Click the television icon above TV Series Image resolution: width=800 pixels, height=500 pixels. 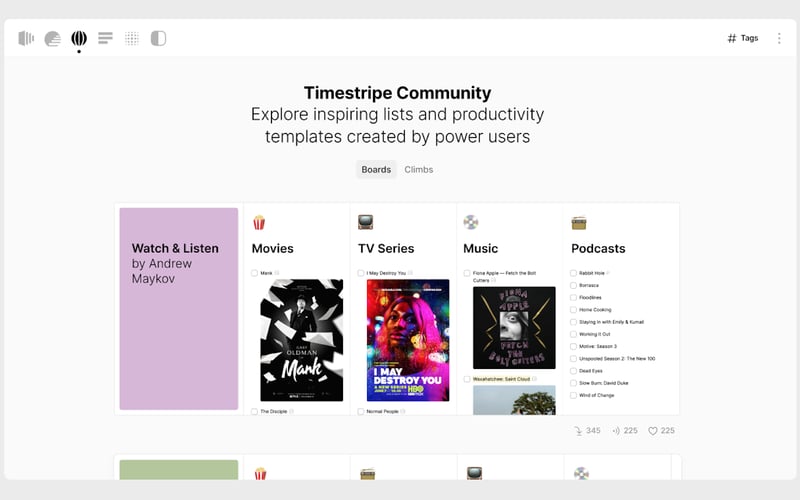click(365, 222)
